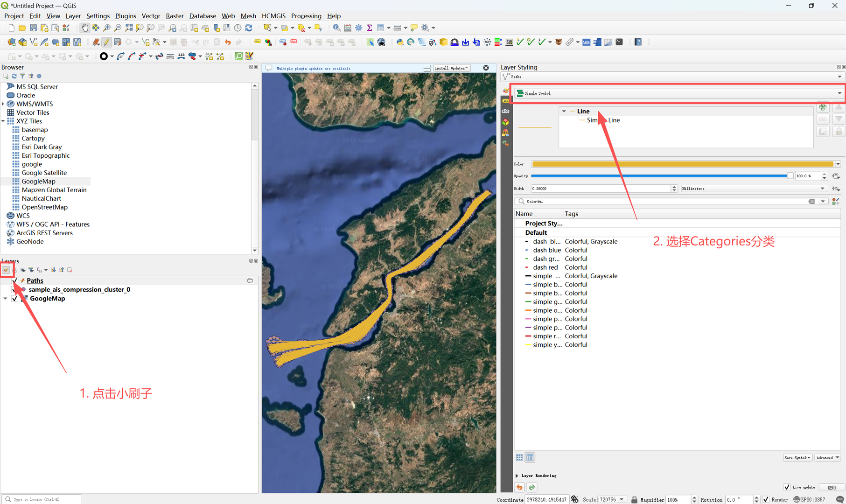Click the Toggle Editing pencil icon
This screenshot has width=846, height=504.
[107, 42]
